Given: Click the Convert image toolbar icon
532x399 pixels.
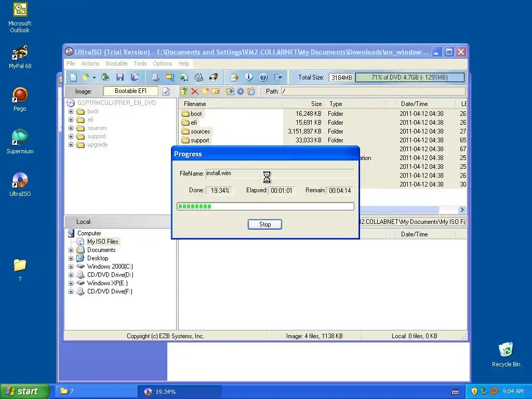Looking at the screenshot, I should (x=184, y=77).
